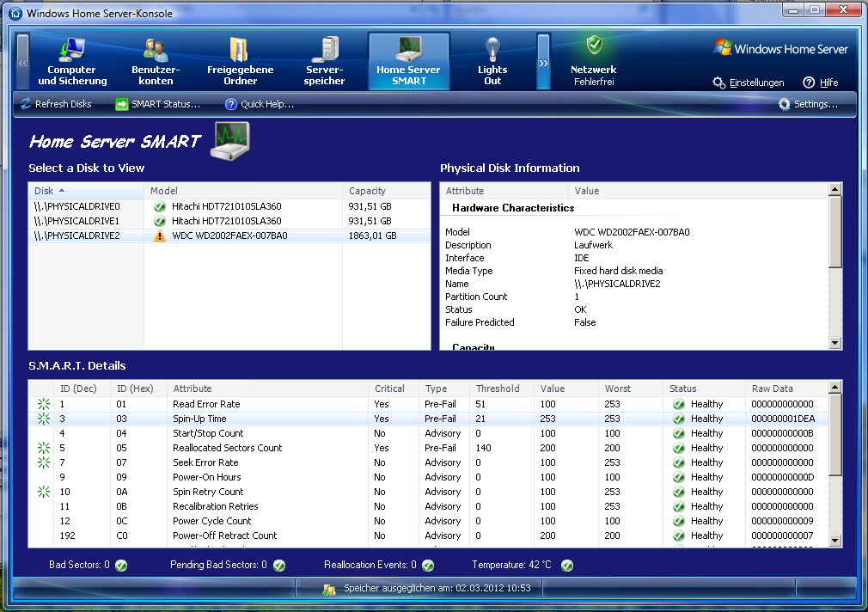This screenshot has width=868, height=612.
Task: Click the Healthy status icon for Power-On Hours
Action: [x=679, y=477]
